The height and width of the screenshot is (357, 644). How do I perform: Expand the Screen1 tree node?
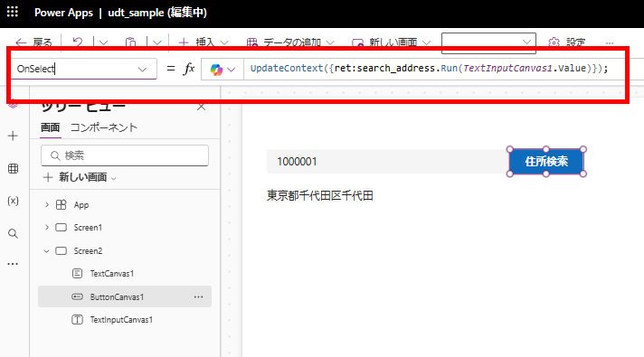click(47, 228)
